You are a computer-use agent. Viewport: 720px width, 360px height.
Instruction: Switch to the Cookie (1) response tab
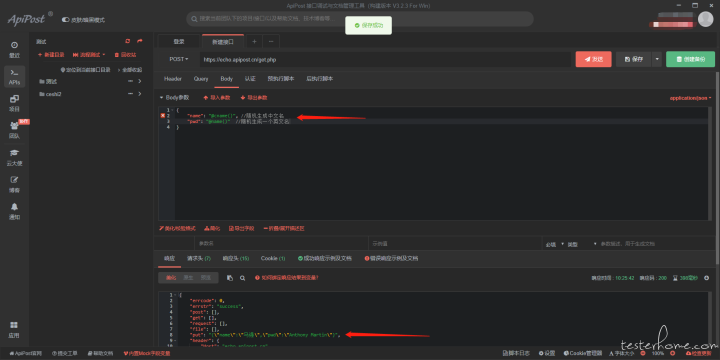273,259
